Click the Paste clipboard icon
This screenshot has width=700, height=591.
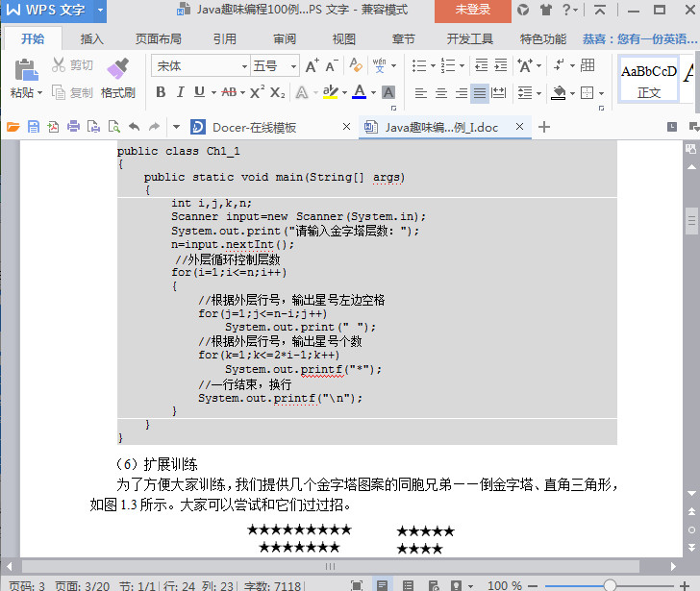pos(26,70)
